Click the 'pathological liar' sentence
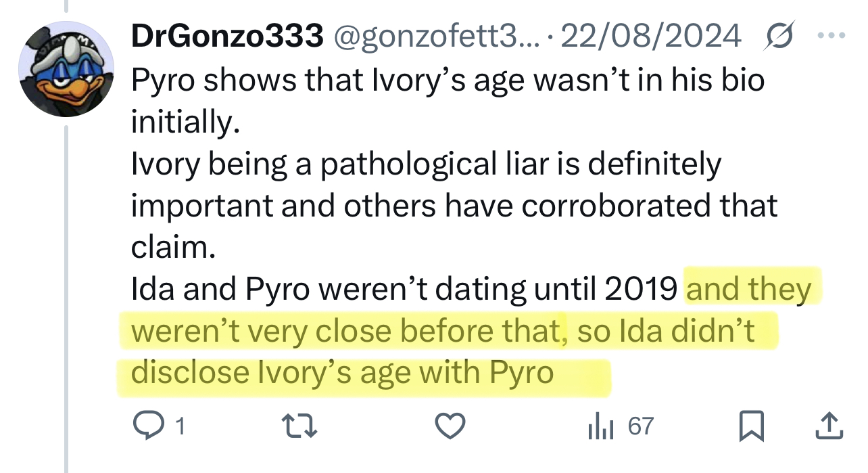The height and width of the screenshot is (473, 868). pyautogui.click(x=426, y=164)
